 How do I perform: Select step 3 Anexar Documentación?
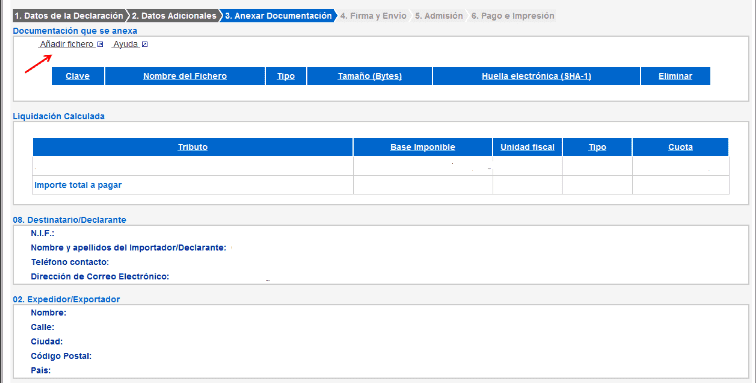tap(279, 16)
